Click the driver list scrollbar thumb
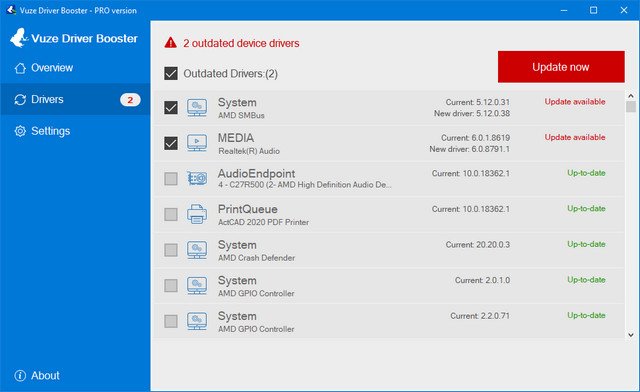 (x=631, y=107)
